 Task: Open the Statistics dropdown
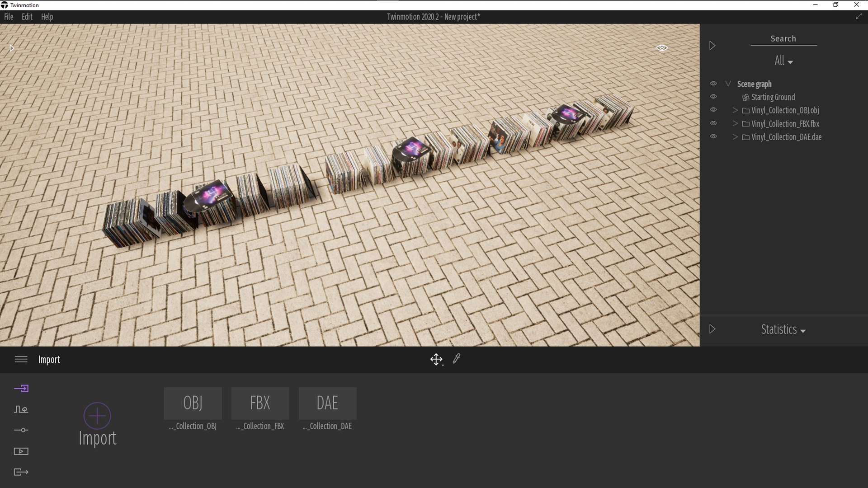click(x=783, y=329)
